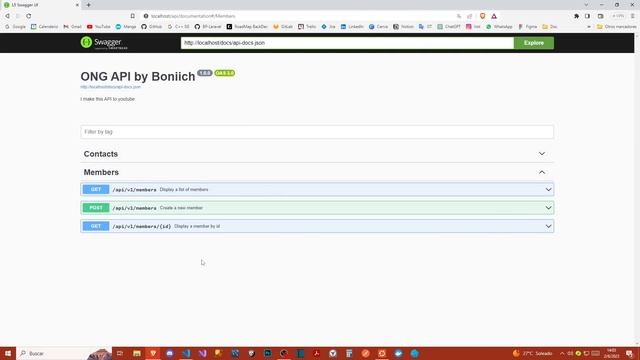Show hidden system tray icons

(562, 353)
